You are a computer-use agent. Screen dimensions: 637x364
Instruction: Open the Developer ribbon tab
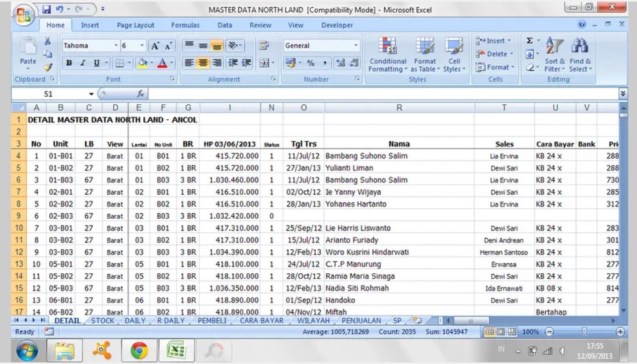pos(337,25)
